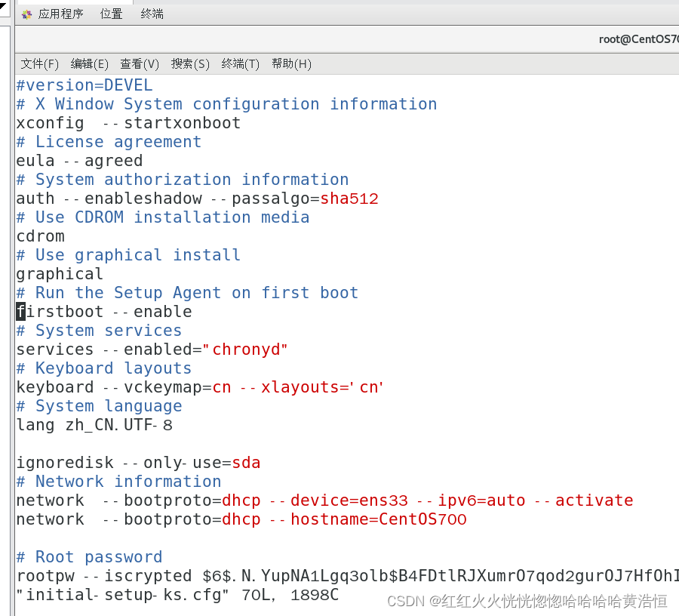
Task: Open the 查看(V) menu
Action: pyautogui.click(x=140, y=64)
